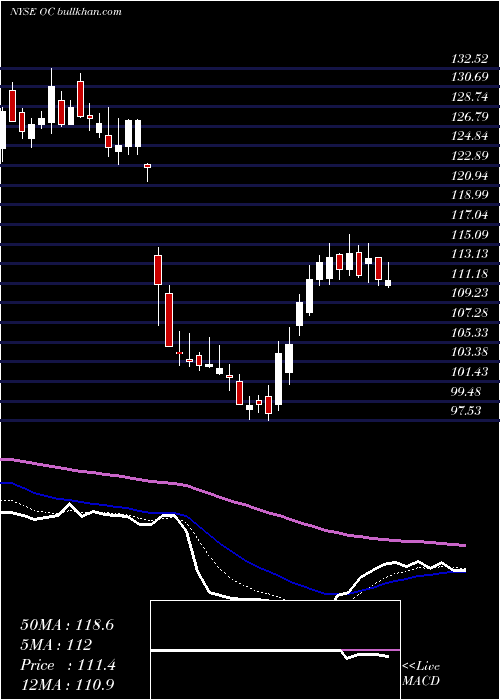Click the 50MA : 118.6 readout
Image resolution: width=500 pixels, height=700 pixels.
67,625
